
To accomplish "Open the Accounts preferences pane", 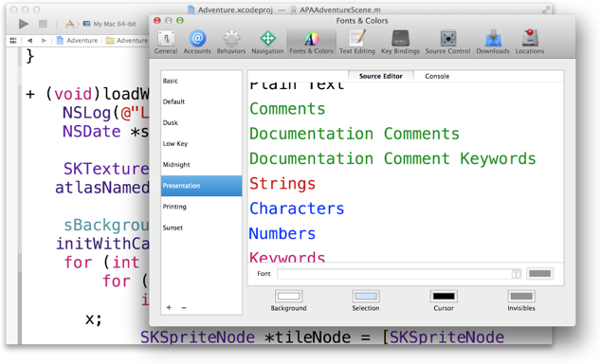I will 197,42.
